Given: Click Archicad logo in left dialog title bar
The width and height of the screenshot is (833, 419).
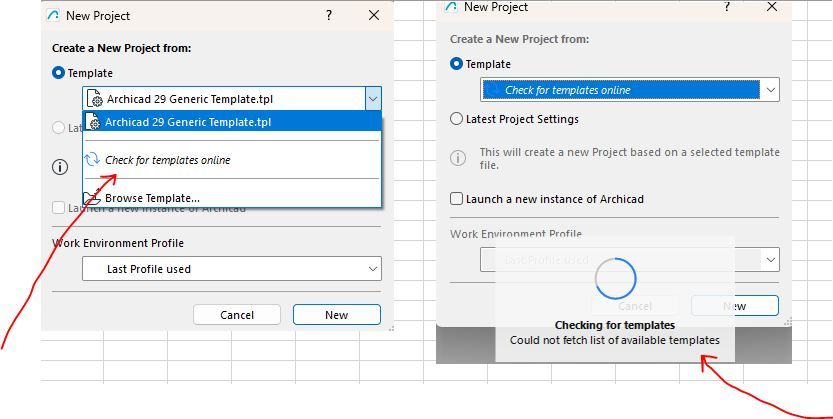Looking at the screenshot, I should click(53, 15).
